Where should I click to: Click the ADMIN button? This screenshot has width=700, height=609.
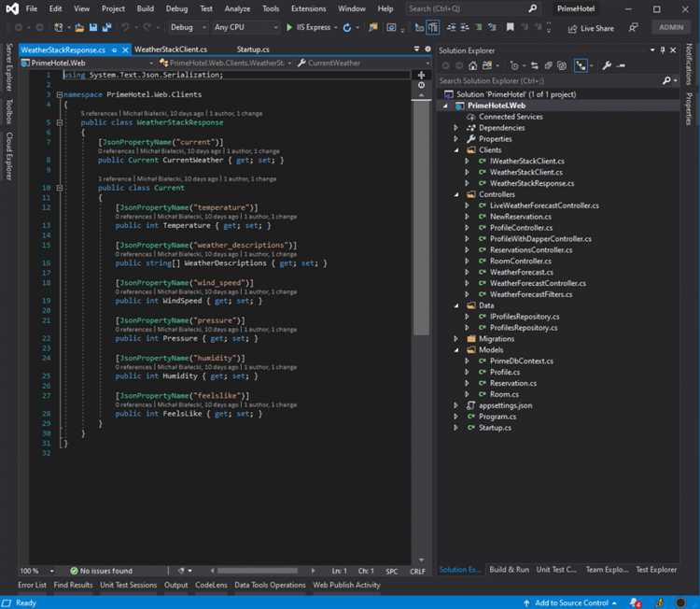coord(671,27)
